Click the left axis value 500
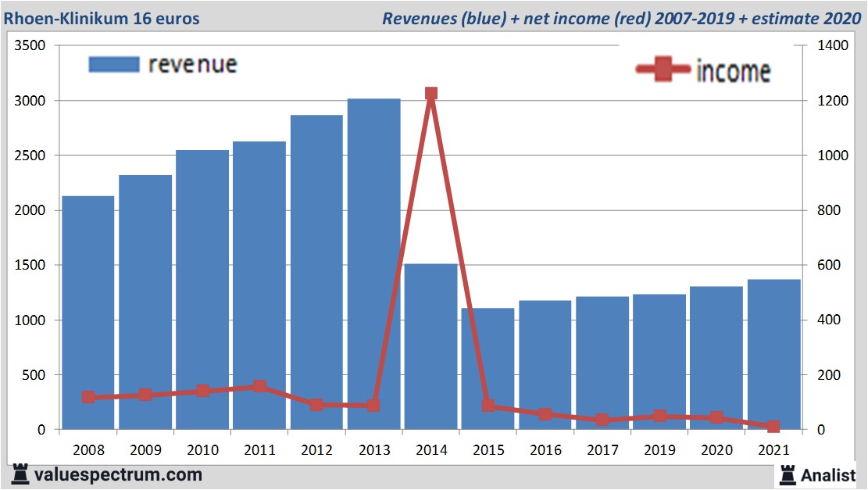 point(34,375)
